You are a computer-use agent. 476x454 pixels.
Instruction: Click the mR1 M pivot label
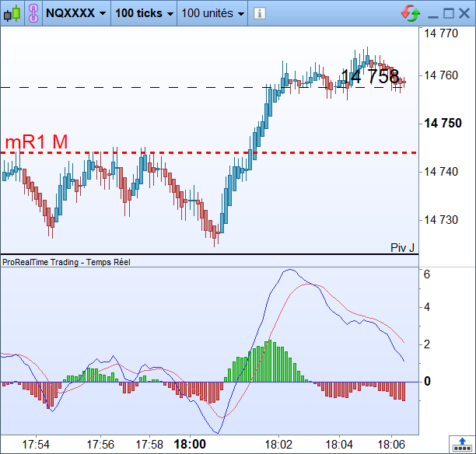coord(37,141)
